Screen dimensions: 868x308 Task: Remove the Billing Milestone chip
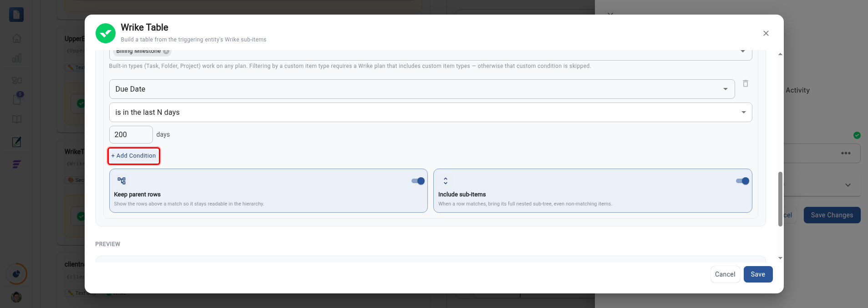tap(166, 51)
